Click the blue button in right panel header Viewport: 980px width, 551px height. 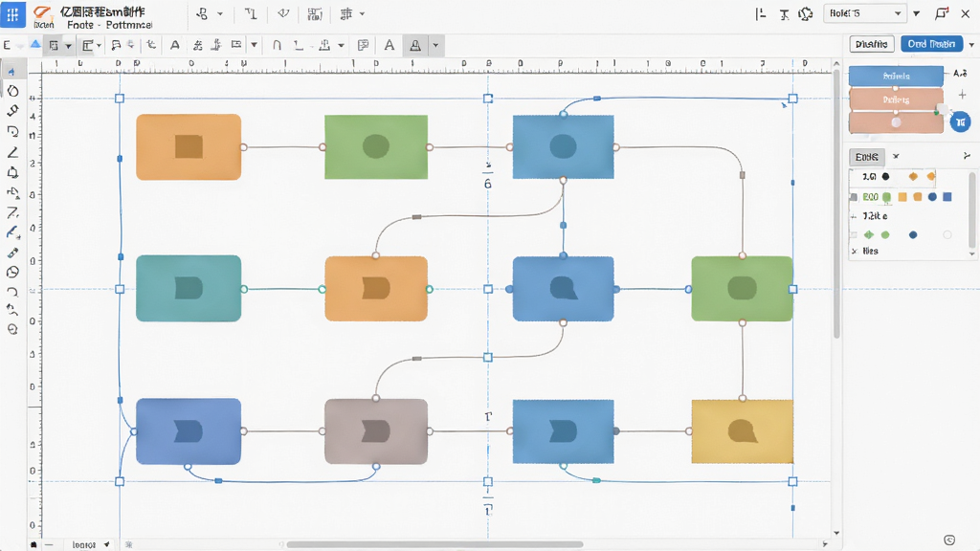pos(931,44)
